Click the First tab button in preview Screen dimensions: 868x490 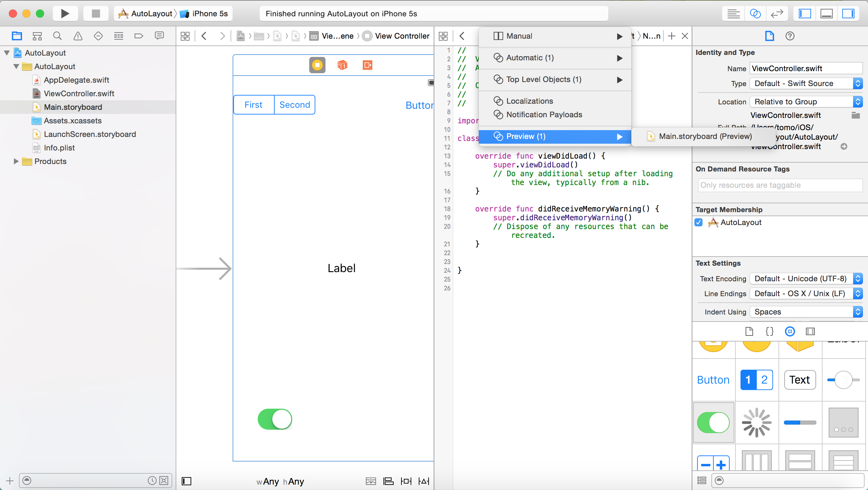tap(253, 104)
